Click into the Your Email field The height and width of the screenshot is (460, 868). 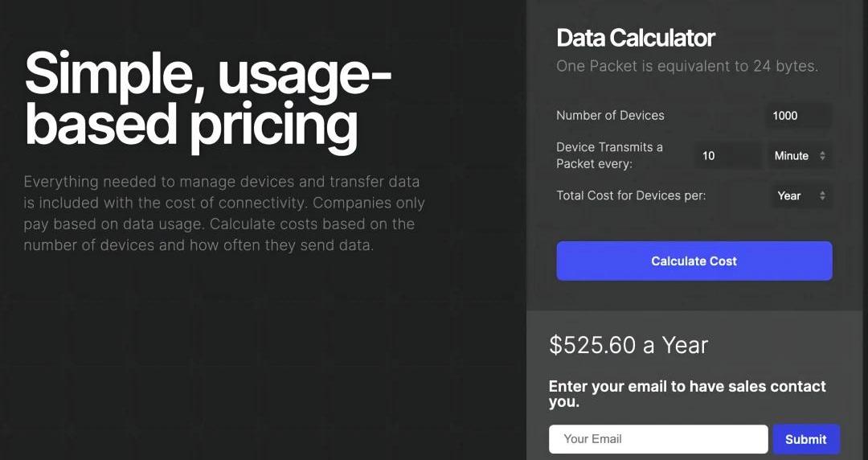click(x=657, y=439)
